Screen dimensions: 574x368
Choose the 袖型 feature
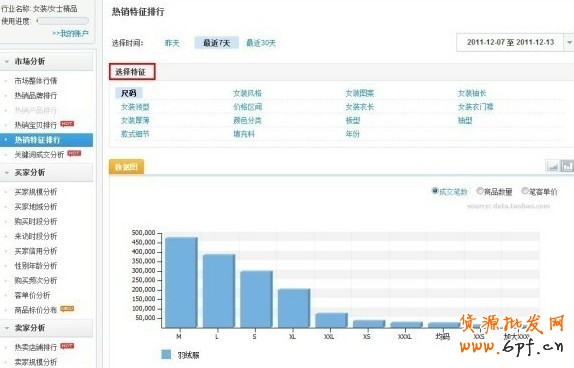tap(465, 120)
